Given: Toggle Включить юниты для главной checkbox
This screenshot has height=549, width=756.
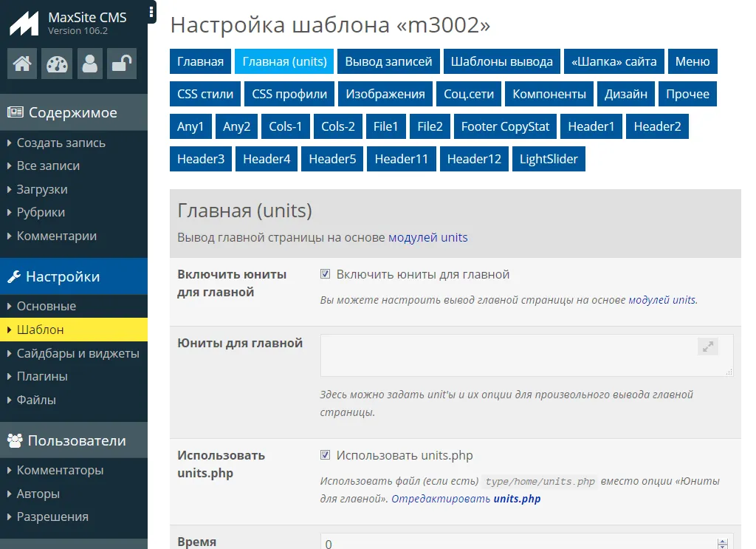Looking at the screenshot, I should tap(326, 274).
